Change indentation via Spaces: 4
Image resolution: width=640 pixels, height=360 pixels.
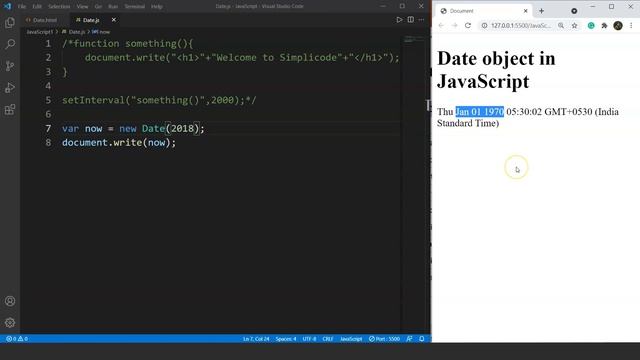(286, 339)
